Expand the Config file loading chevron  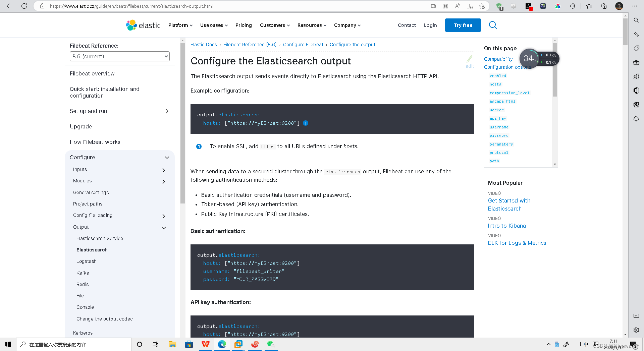point(164,216)
